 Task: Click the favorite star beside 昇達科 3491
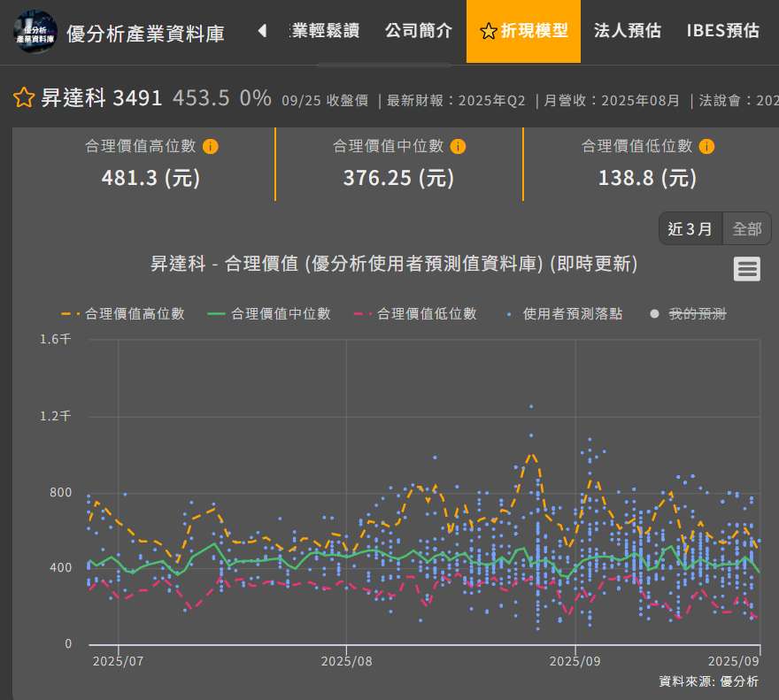tap(24, 97)
